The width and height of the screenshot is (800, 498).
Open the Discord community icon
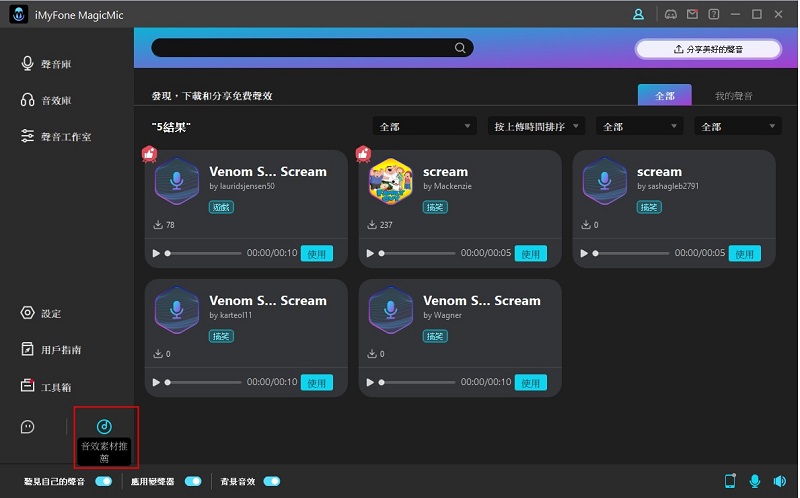[670, 14]
